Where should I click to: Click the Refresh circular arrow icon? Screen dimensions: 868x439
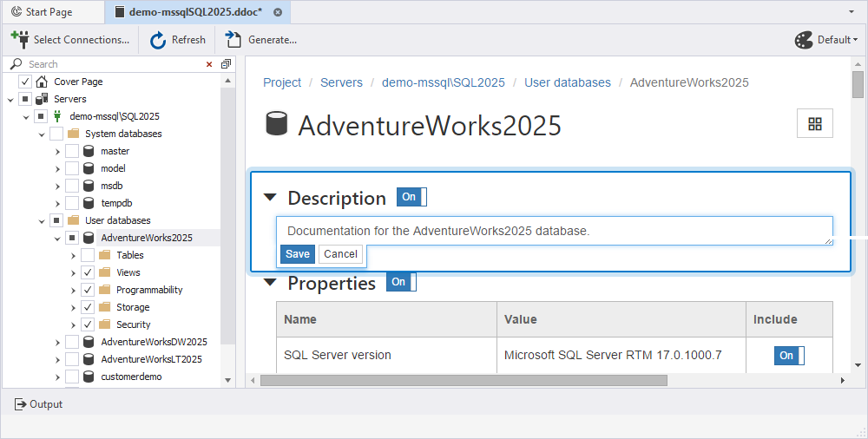pos(158,40)
